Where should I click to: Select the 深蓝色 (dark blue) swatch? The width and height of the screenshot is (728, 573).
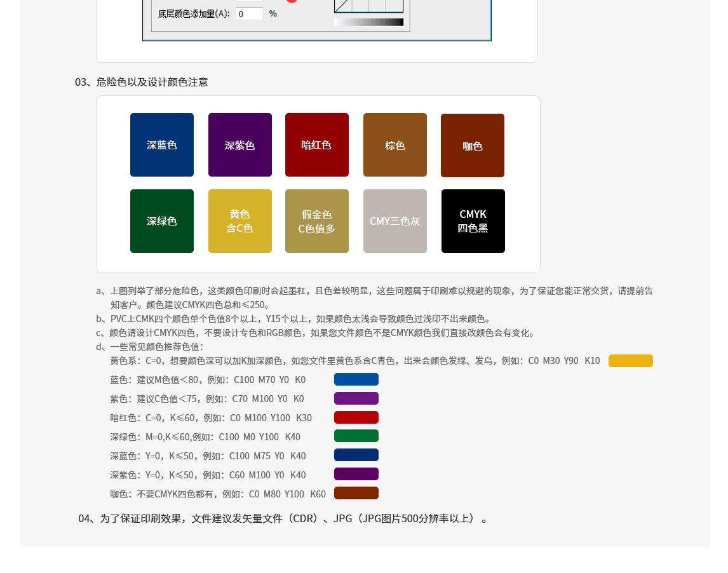pos(162,145)
